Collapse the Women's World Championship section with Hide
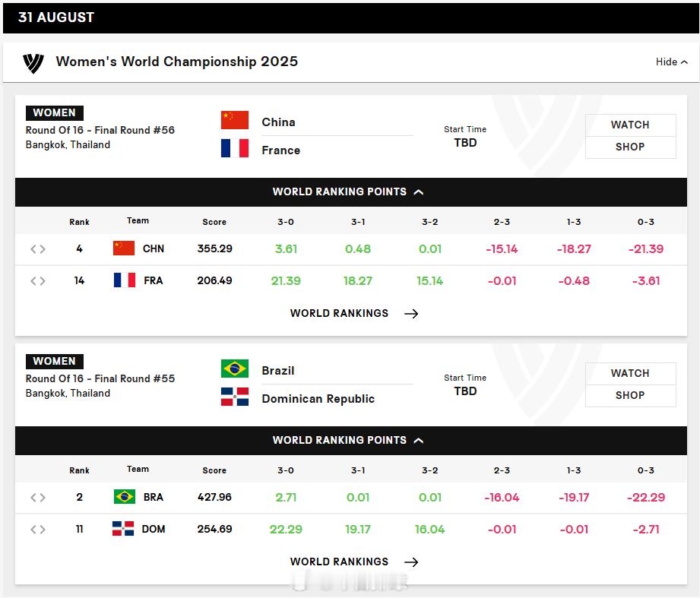 click(671, 62)
